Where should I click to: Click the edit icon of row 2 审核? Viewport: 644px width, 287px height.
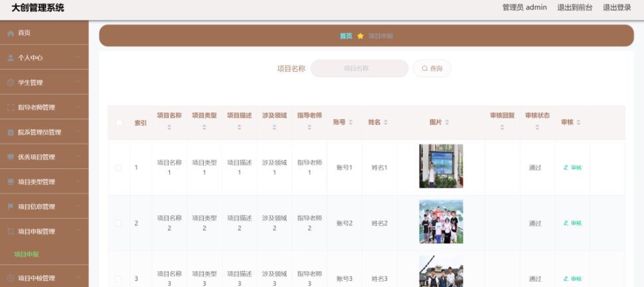point(566,223)
